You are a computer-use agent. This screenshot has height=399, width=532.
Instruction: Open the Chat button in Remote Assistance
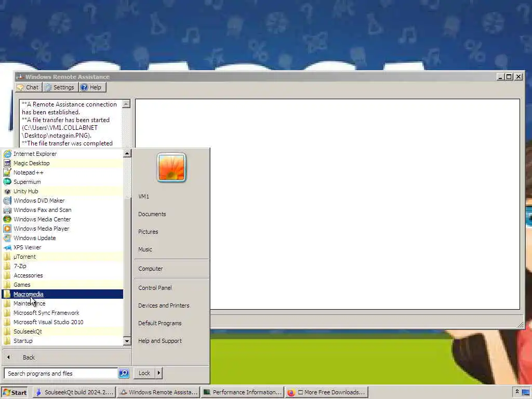pyautogui.click(x=29, y=87)
